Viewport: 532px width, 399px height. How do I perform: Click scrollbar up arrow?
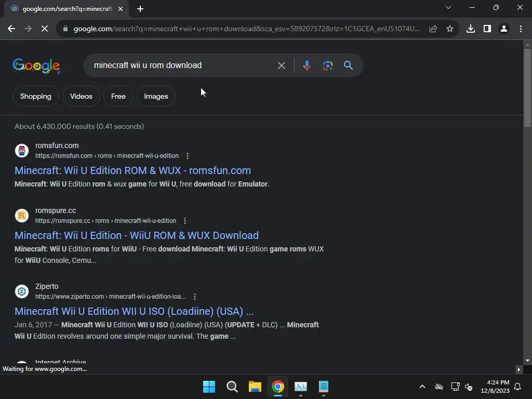point(527,45)
